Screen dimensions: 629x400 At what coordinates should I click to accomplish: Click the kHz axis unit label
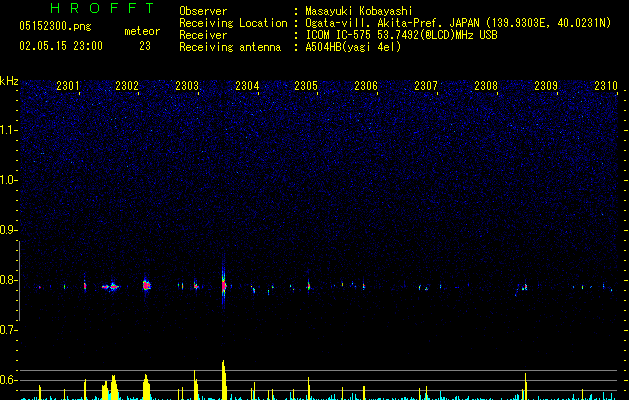pos(9,81)
